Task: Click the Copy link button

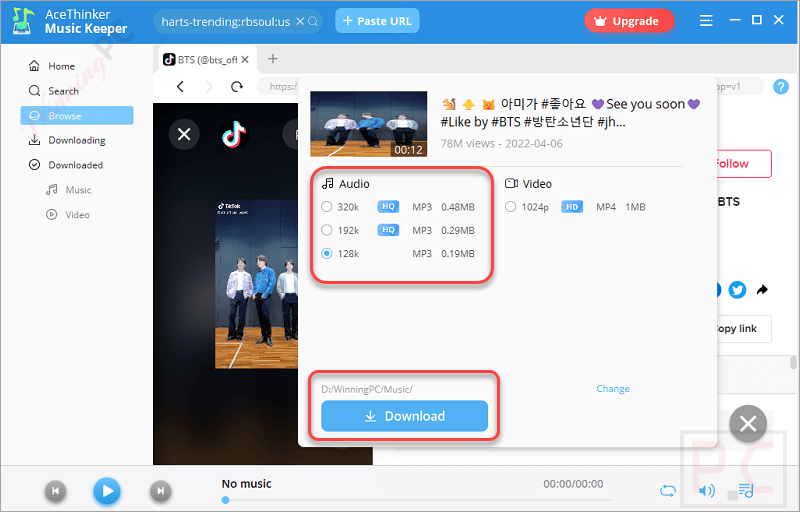Action: [x=743, y=328]
